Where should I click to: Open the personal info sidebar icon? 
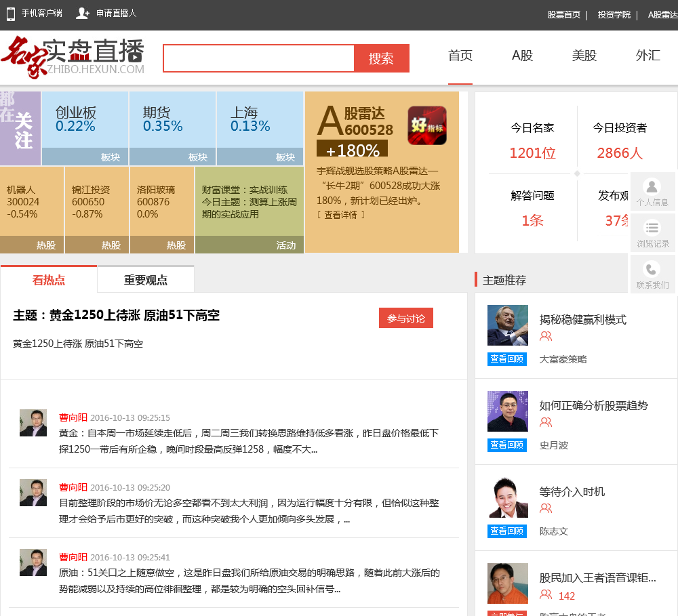coord(652,188)
